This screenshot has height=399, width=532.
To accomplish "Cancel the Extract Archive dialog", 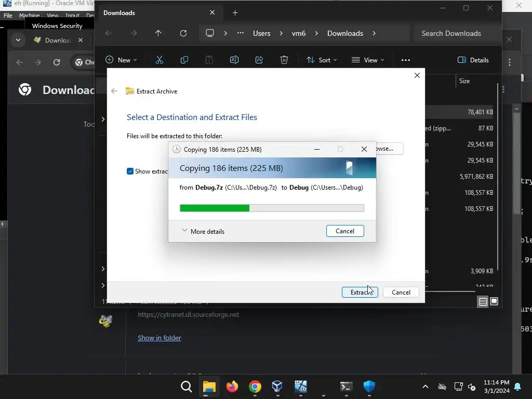I will (x=401, y=292).
